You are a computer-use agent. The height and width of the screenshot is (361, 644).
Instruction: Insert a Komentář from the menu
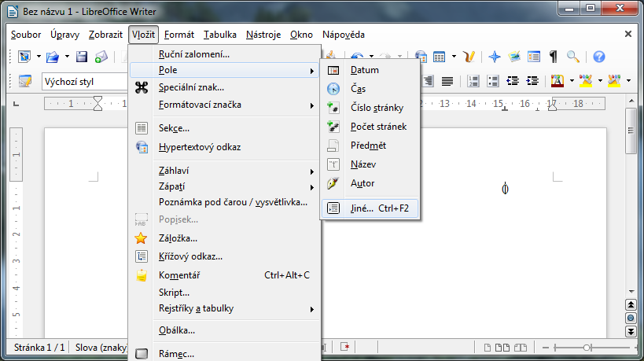225,275
